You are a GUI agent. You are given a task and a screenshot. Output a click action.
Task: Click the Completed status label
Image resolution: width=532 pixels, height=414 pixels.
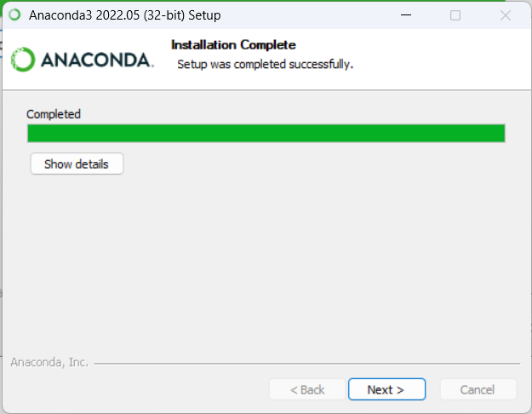(54, 114)
